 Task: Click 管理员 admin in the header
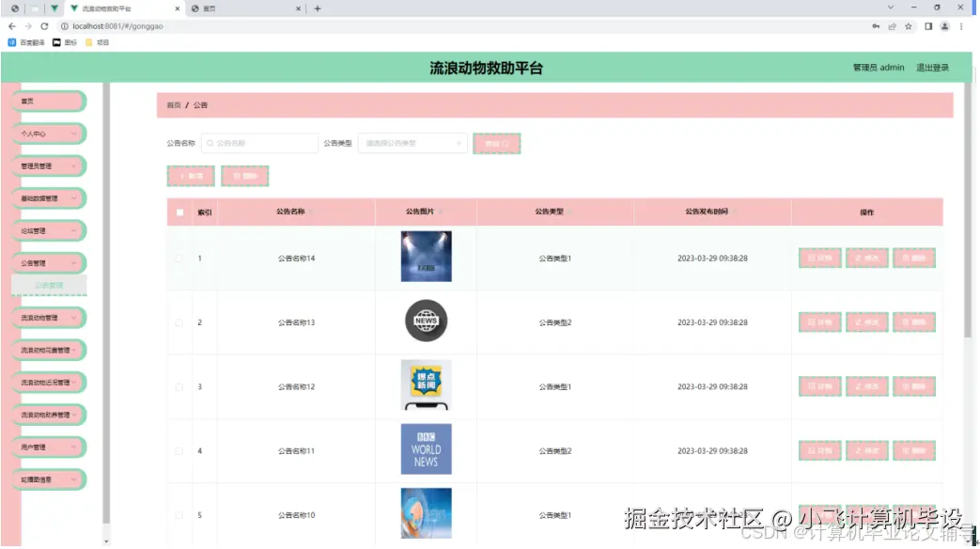pyautogui.click(x=879, y=68)
